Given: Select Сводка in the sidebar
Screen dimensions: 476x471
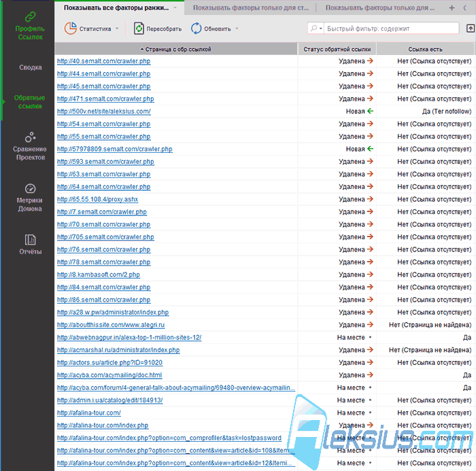Looking at the screenshot, I should pyautogui.click(x=31, y=67).
